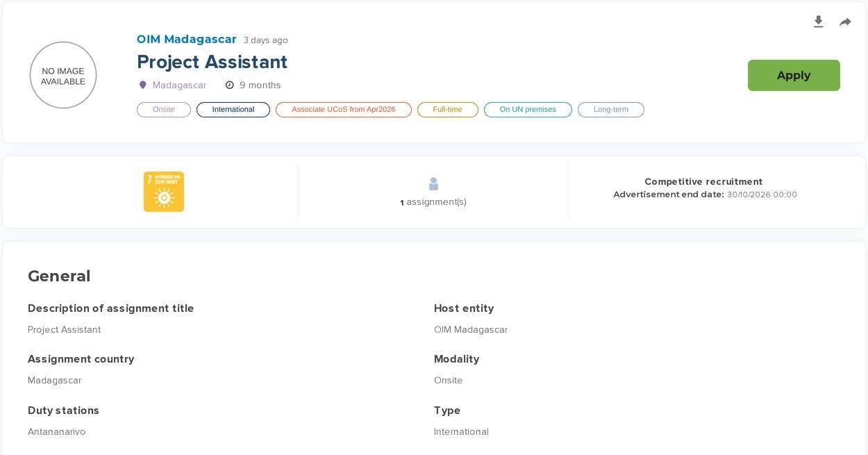Image resolution: width=868 pixels, height=455 pixels.
Task: Click the advertisement end date 30/10/2026 00:00
Action: pyautogui.click(x=762, y=195)
